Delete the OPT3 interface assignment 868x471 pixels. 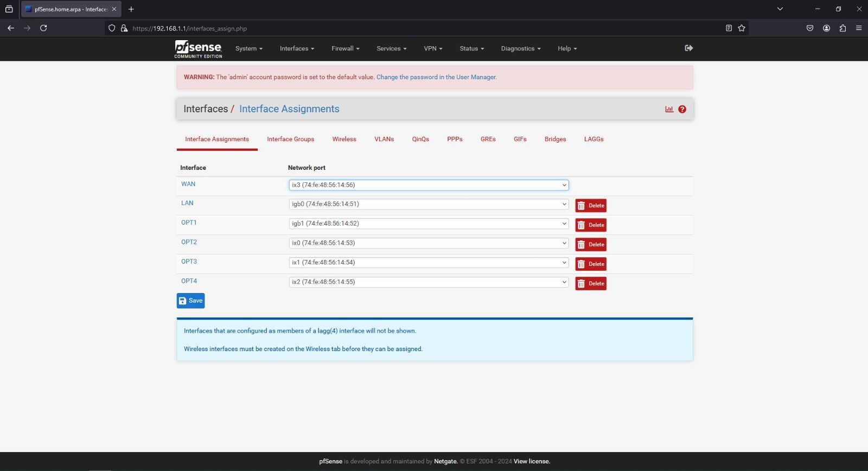click(591, 264)
